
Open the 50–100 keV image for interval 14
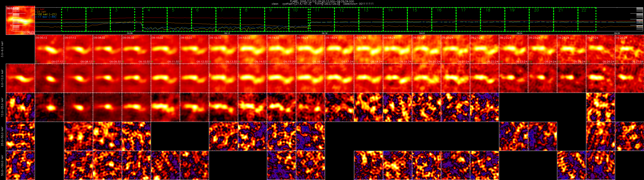click(x=397, y=165)
